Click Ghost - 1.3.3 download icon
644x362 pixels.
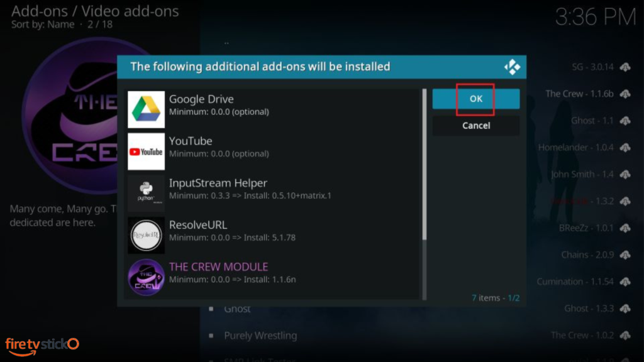click(x=625, y=308)
